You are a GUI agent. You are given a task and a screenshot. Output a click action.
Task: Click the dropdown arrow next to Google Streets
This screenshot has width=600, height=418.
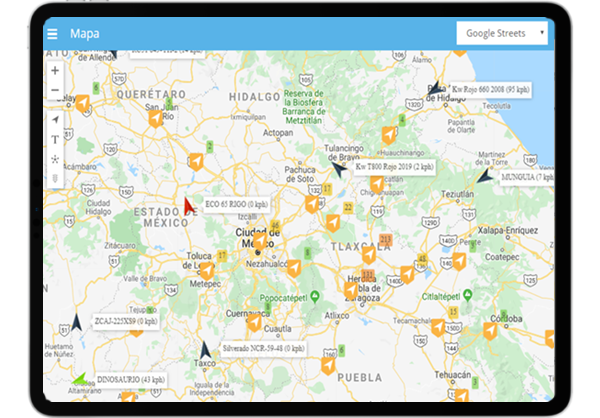pos(541,33)
